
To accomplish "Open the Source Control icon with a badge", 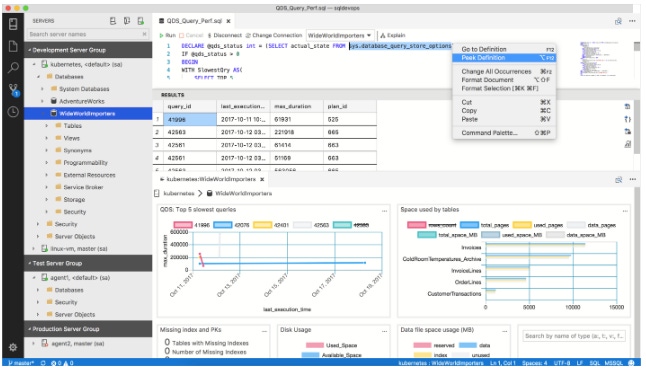I will click(x=13, y=90).
